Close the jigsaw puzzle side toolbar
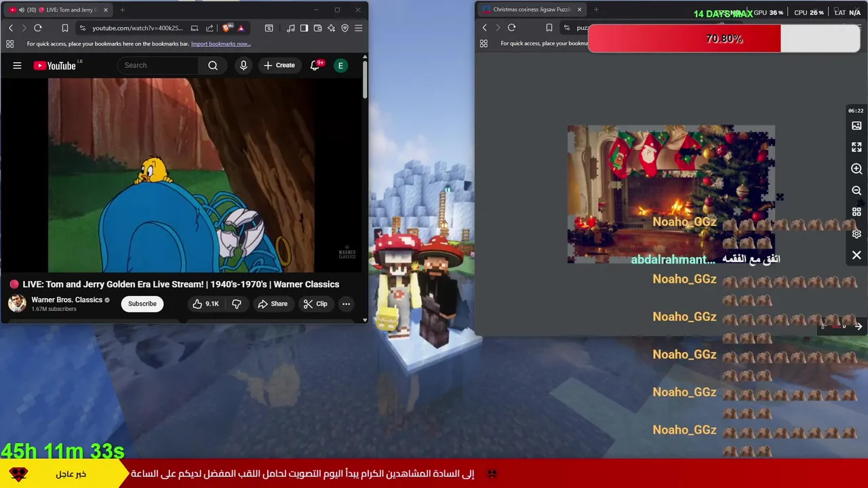 pyautogui.click(x=856, y=256)
